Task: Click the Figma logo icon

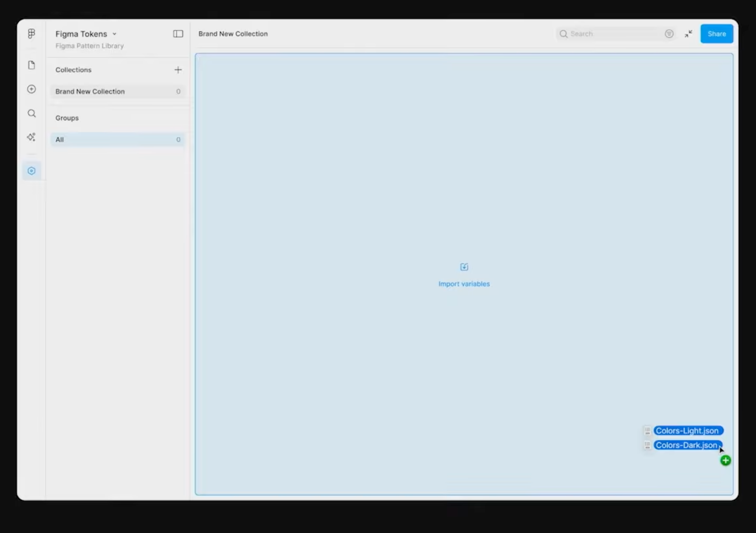Action: tap(31, 34)
